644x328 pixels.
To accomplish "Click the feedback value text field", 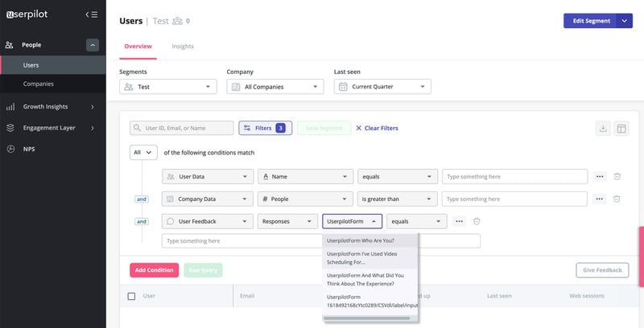I will (x=320, y=241).
